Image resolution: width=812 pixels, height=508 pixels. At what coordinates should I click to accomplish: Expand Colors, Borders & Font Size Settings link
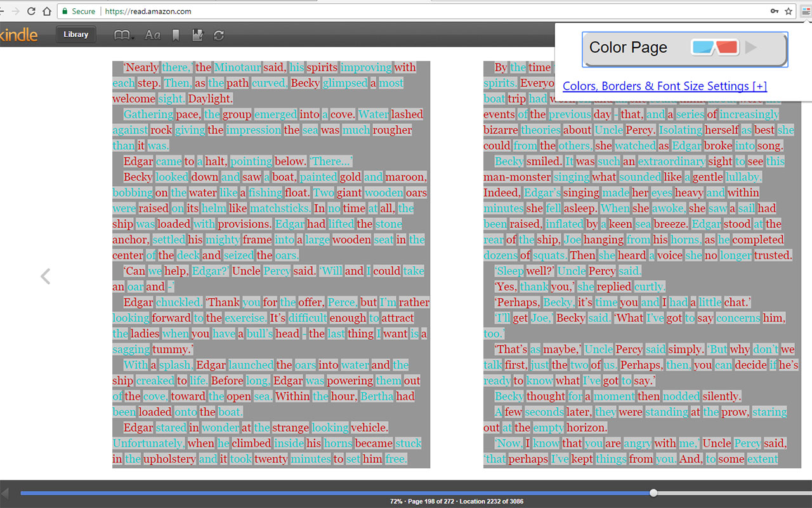point(665,86)
